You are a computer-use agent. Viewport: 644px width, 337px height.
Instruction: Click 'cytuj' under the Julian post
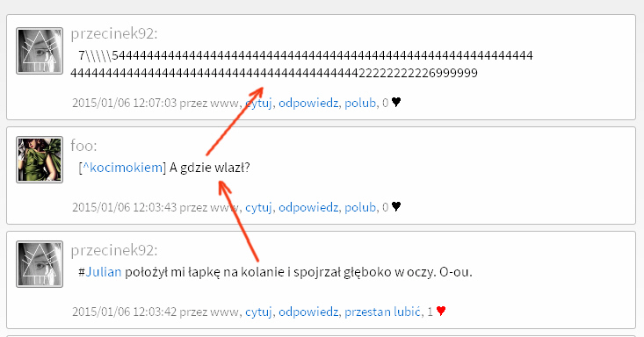click(258, 312)
